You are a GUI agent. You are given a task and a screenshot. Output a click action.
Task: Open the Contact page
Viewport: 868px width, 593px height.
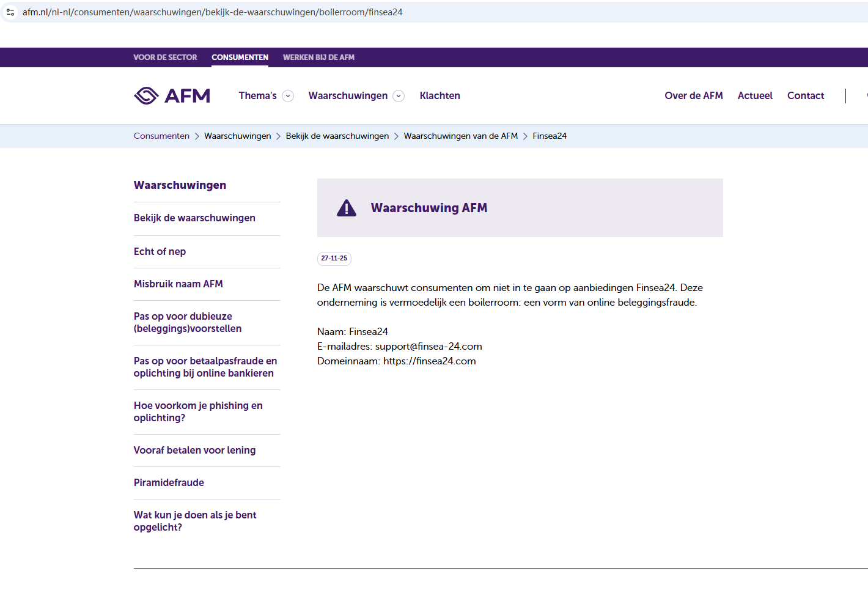click(x=806, y=95)
